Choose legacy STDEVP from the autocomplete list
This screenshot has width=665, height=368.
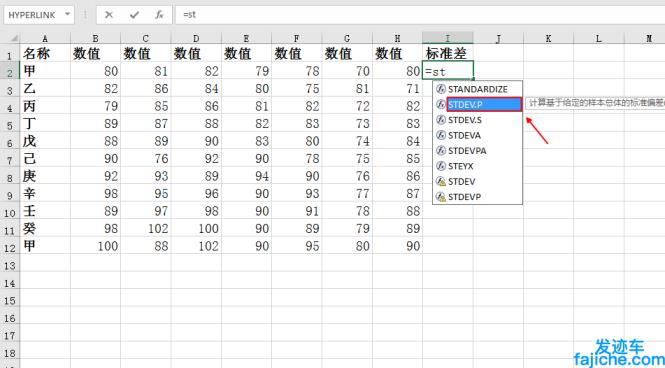pyautogui.click(x=478, y=197)
